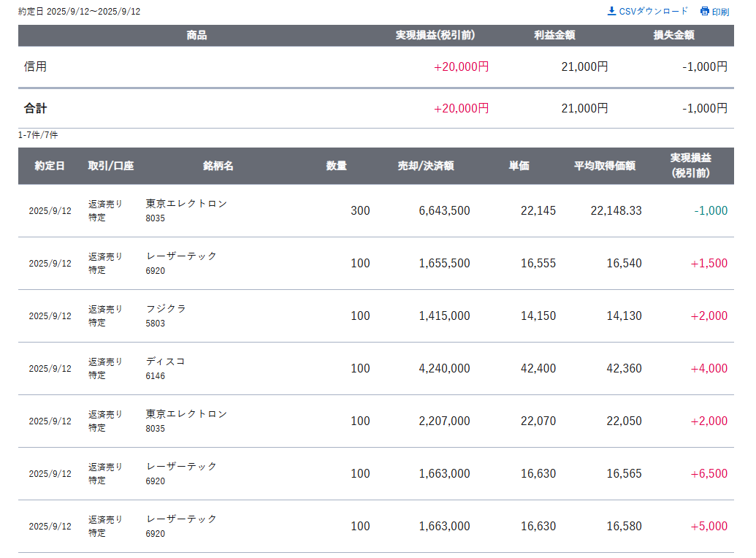The width and height of the screenshot is (756, 558).
Task: Click the 印刷 print link text
Action: tap(720, 12)
